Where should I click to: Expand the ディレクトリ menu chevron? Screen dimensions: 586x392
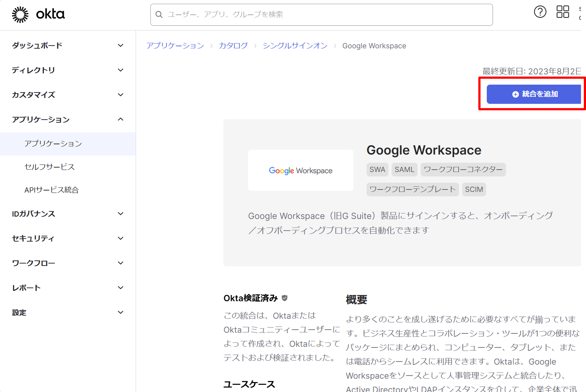pos(121,70)
